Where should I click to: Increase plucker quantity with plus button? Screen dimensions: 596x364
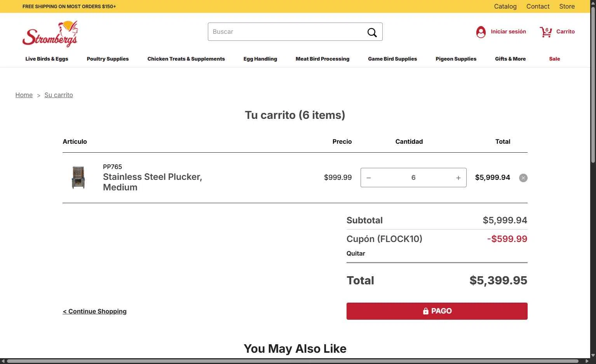[x=458, y=178]
